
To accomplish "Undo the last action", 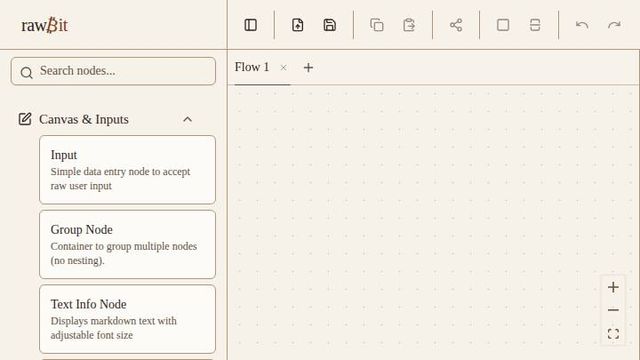I will (x=582, y=25).
